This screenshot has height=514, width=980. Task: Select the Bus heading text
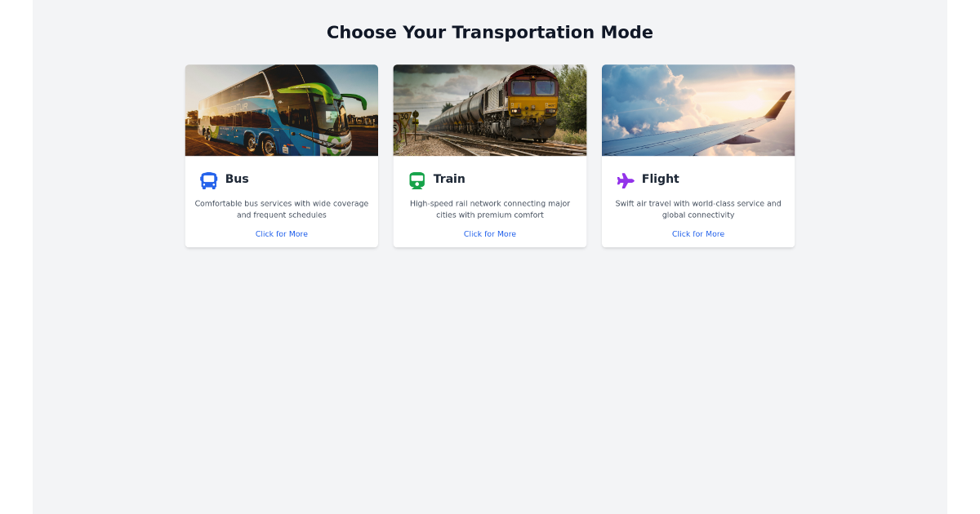236,179
